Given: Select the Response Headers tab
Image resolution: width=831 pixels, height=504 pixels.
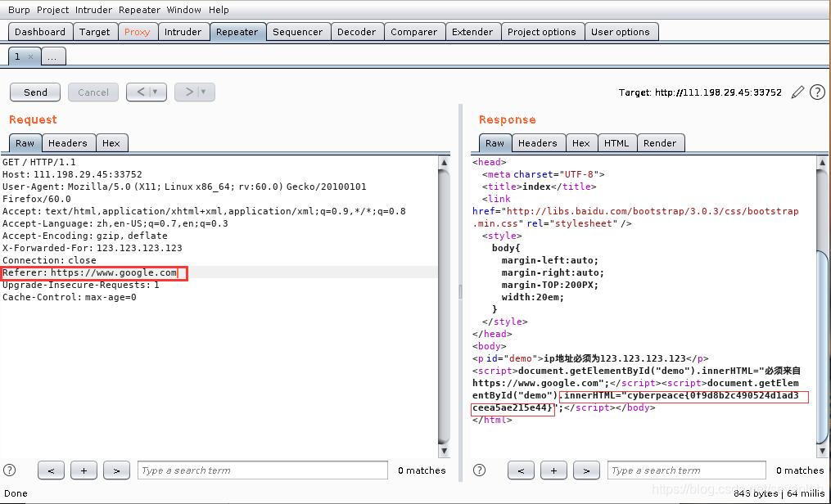Looking at the screenshot, I should click(x=537, y=143).
